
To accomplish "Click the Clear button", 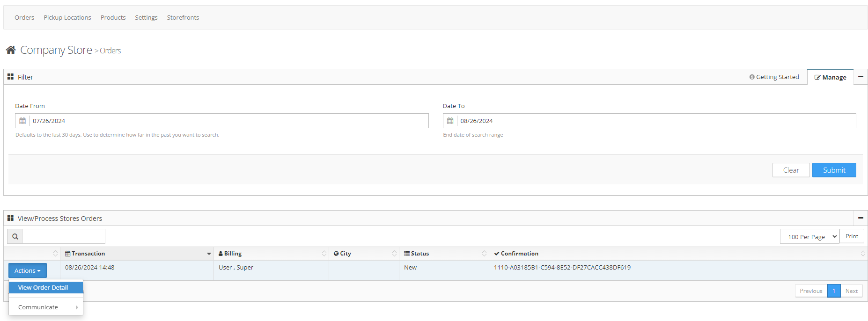I will click(791, 170).
